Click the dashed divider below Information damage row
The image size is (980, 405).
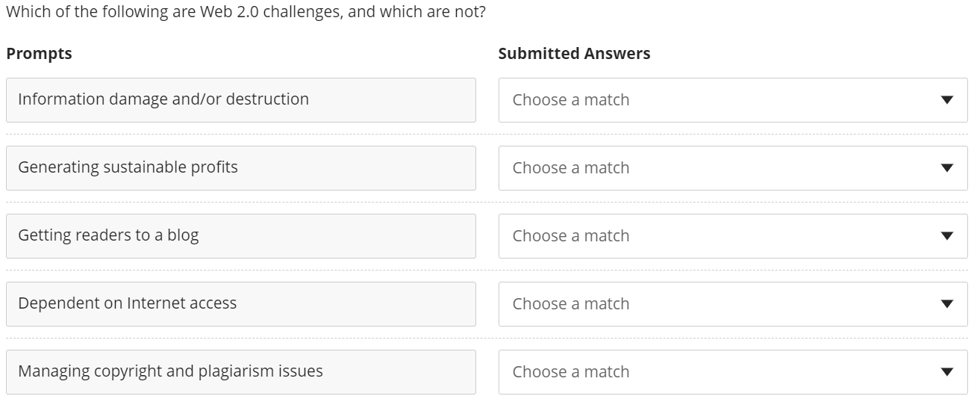click(487, 135)
